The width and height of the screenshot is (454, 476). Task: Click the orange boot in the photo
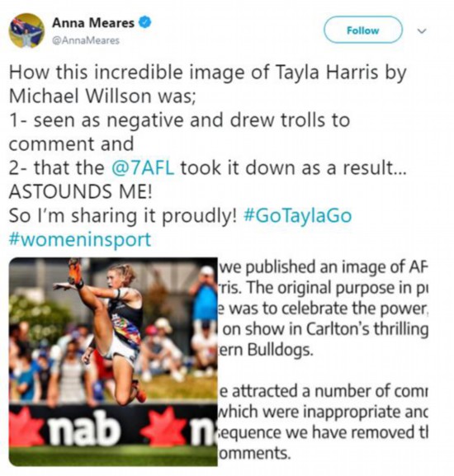tap(74, 271)
